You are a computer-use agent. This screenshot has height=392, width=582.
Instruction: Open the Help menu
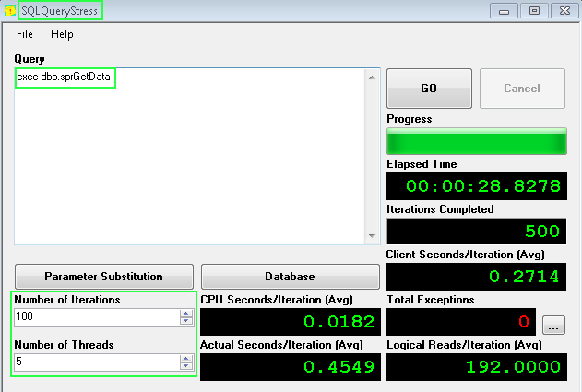pos(62,34)
